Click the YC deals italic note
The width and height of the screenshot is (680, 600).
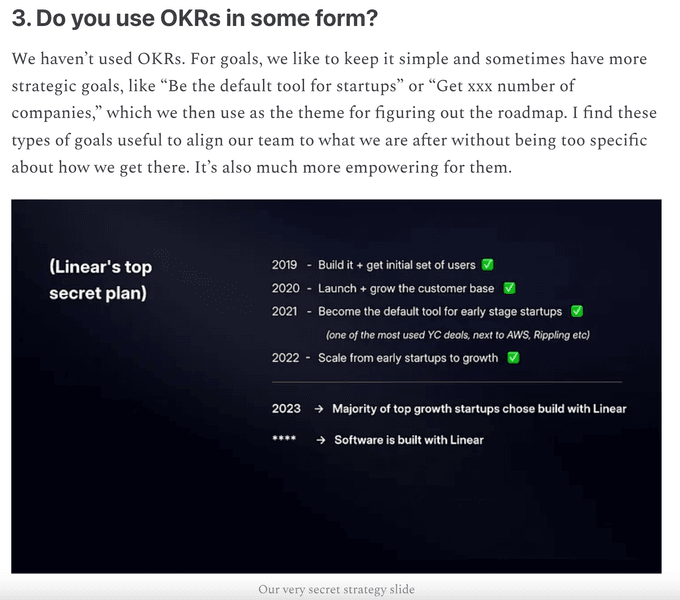click(458, 335)
